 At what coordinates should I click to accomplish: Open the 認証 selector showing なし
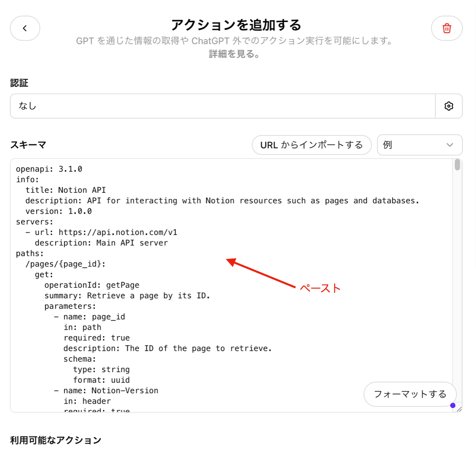[x=223, y=106]
